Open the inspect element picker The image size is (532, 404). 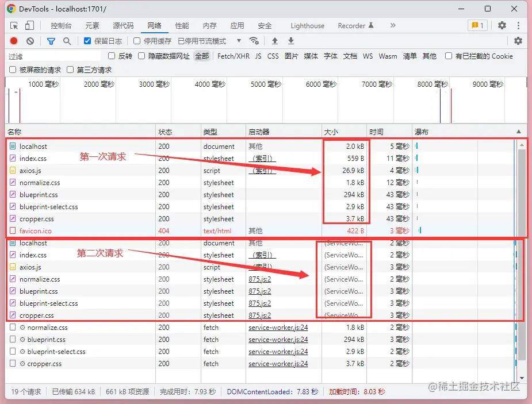14,25
